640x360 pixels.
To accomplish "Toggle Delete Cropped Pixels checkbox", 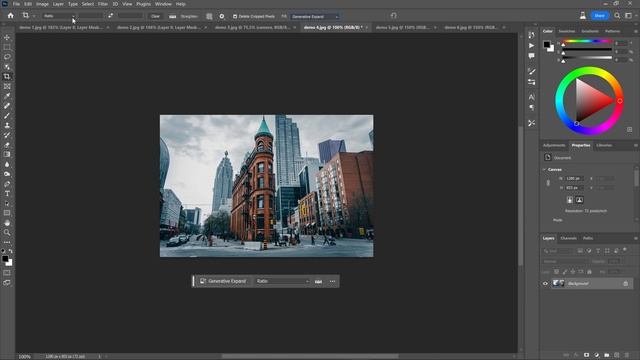I will pos(235,16).
